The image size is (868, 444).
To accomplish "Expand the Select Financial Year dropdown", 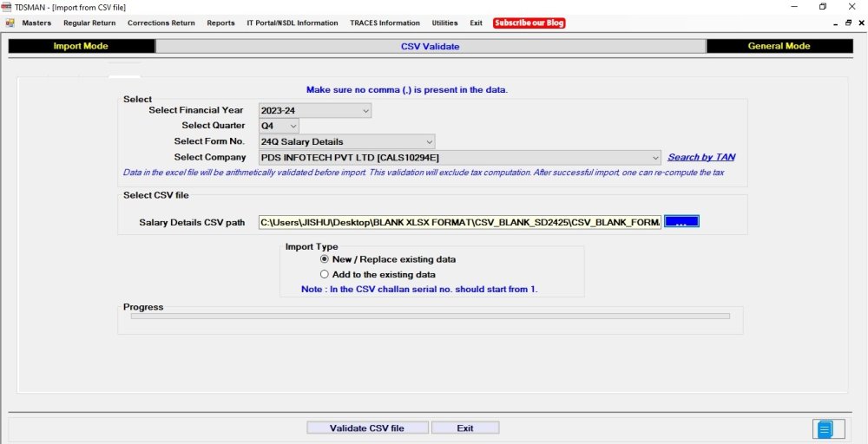I will (365, 111).
